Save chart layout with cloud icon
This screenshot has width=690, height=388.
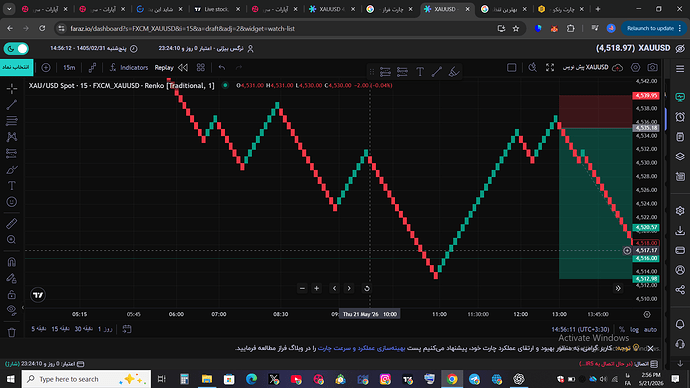click(618, 68)
